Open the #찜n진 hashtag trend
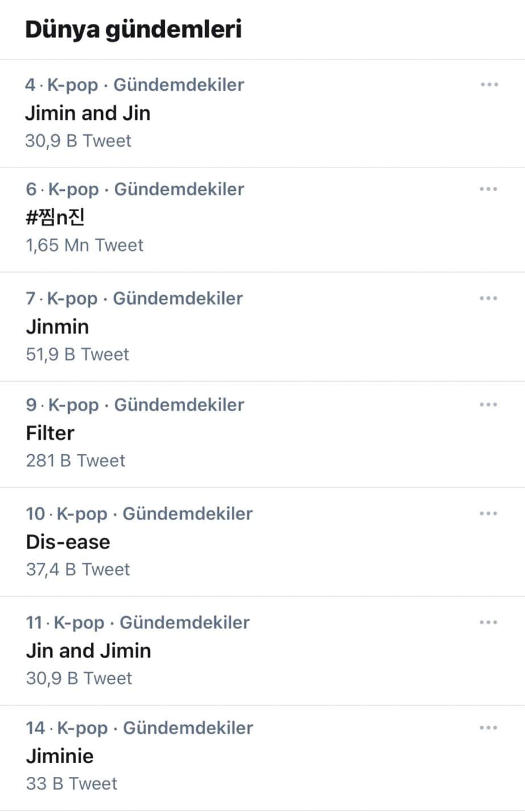 pos(56,217)
